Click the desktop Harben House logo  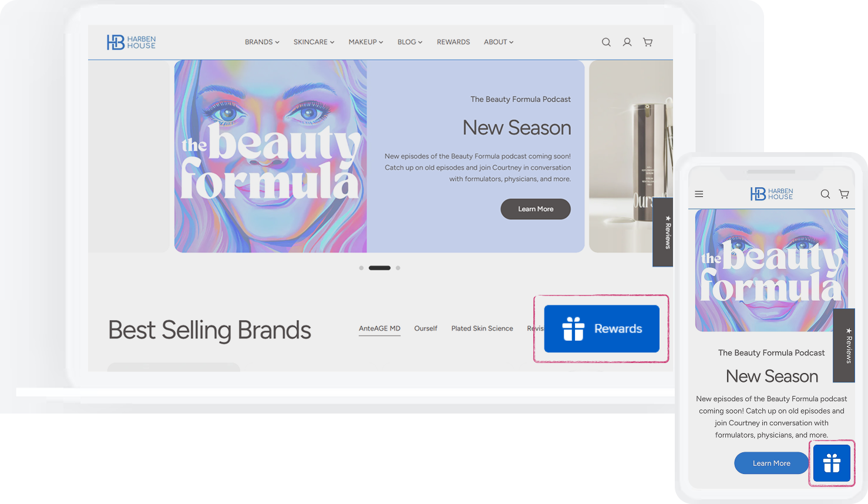[x=131, y=42]
